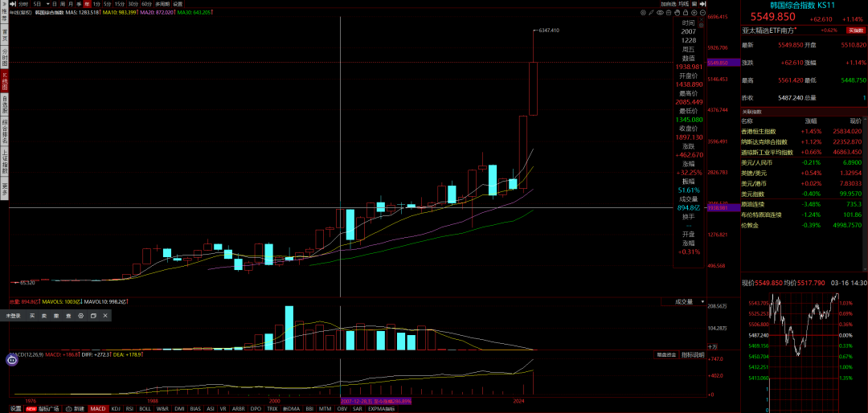Zoom in with the plus circle icon
868x413 pixels.
[x=694, y=12]
